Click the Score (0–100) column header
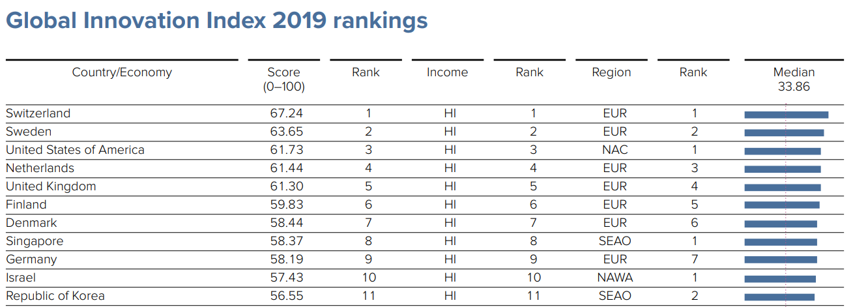 tap(284, 79)
